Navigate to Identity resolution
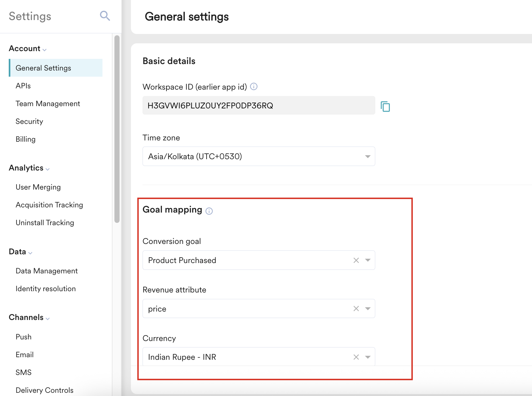The height and width of the screenshot is (396, 532). 46,289
